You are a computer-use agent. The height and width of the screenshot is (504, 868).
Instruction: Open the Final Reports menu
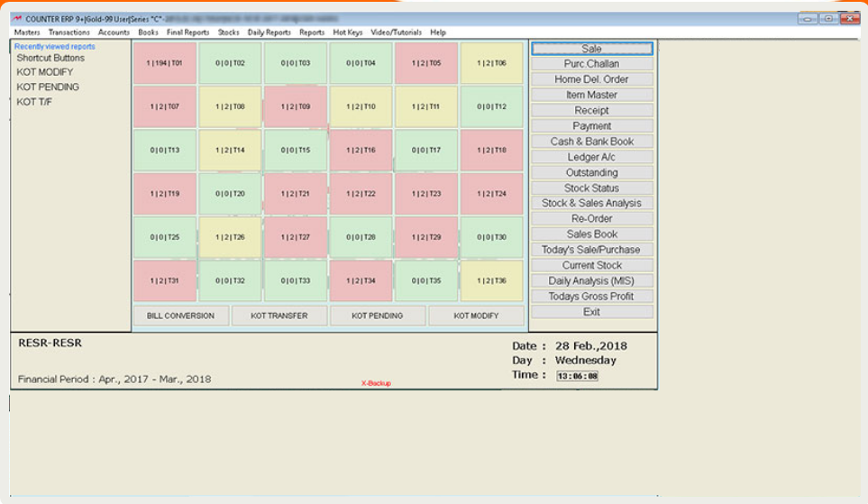(x=187, y=32)
